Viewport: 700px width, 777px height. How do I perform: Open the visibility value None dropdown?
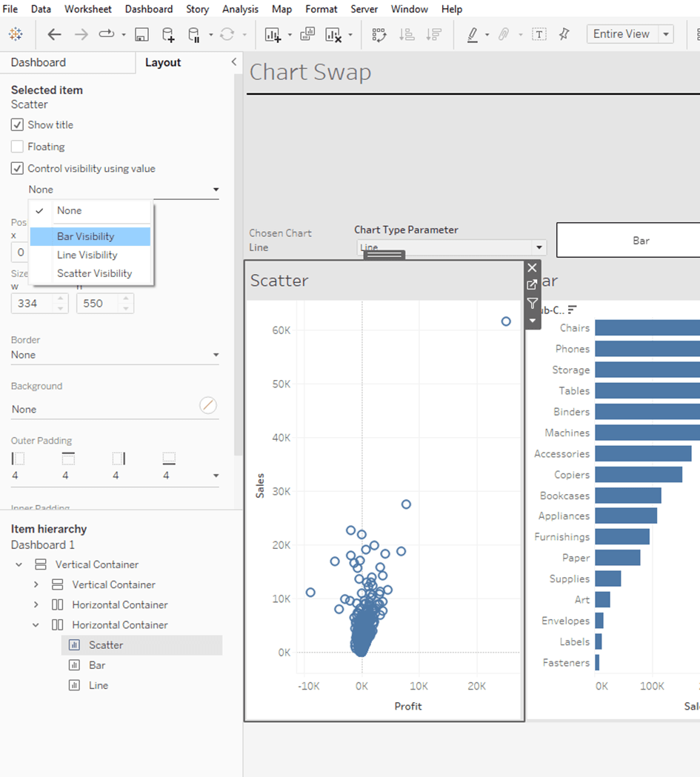click(124, 190)
